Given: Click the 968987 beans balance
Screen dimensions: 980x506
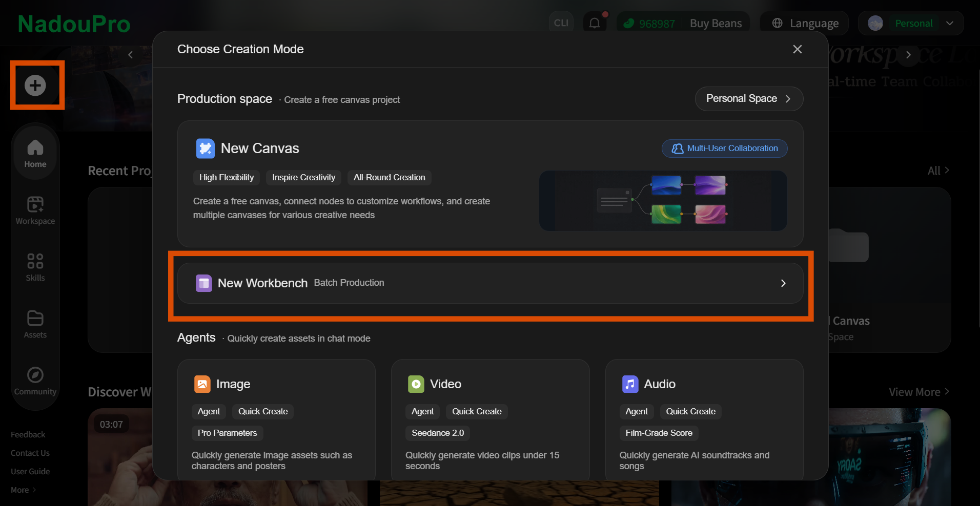Looking at the screenshot, I should coord(657,24).
